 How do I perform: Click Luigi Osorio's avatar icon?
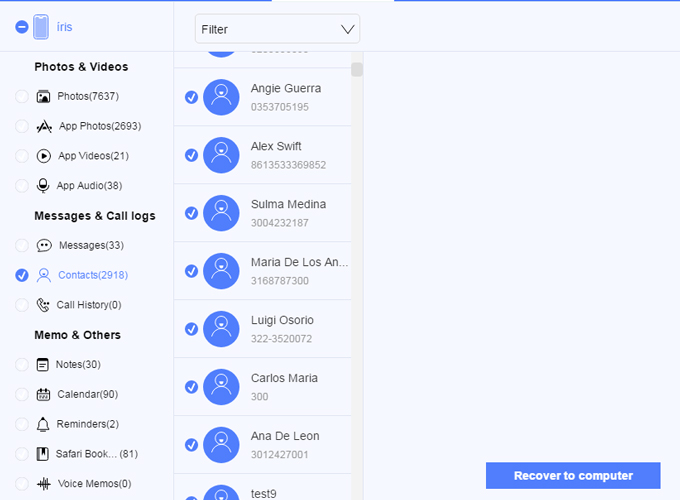click(x=221, y=329)
